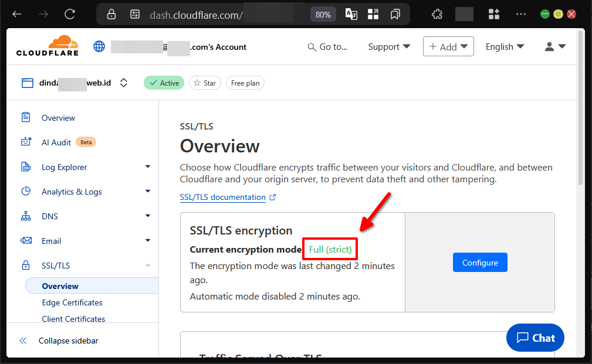This screenshot has width=592, height=364.
Task: Open the domain switcher chevrons
Action: pos(123,83)
